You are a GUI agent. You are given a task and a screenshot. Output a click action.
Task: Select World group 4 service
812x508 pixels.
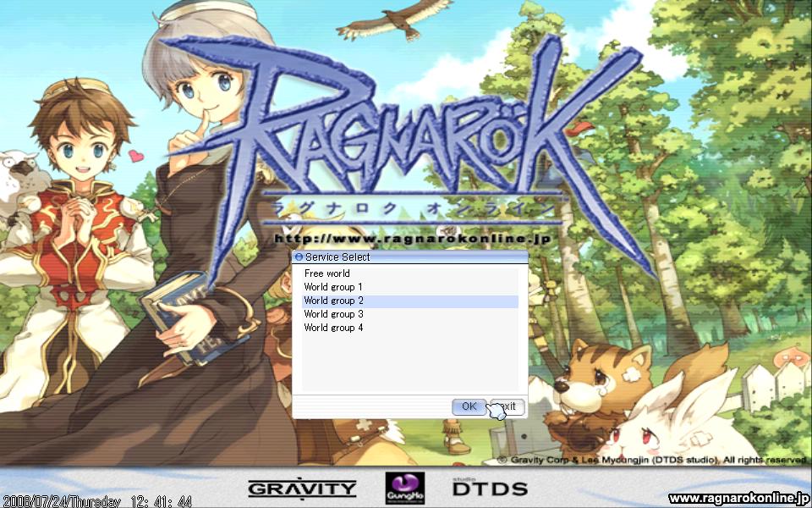[x=410, y=328]
